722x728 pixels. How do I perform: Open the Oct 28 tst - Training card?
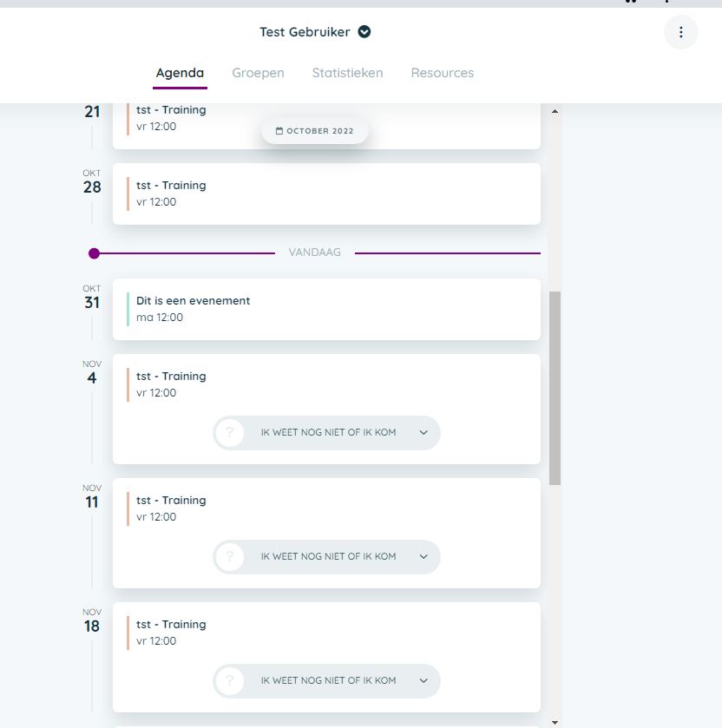[326, 193]
